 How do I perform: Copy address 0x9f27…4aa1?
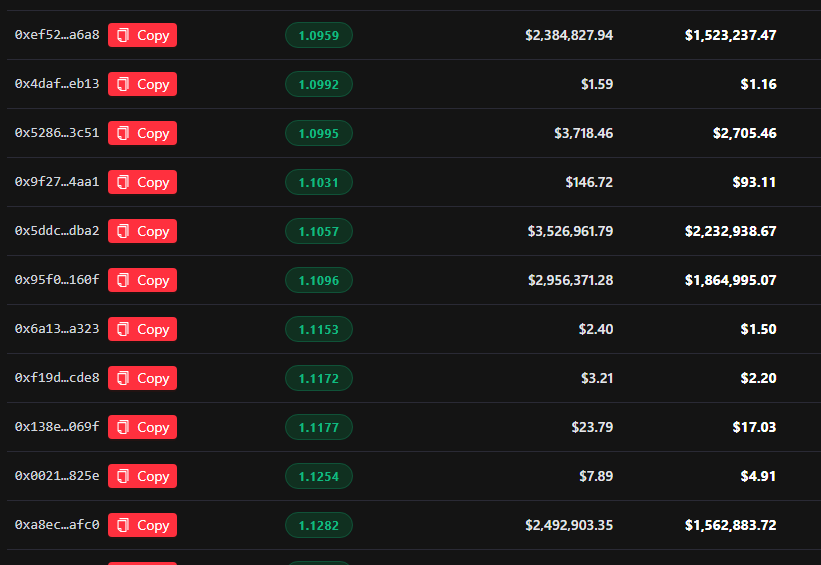tap(142, 182)
